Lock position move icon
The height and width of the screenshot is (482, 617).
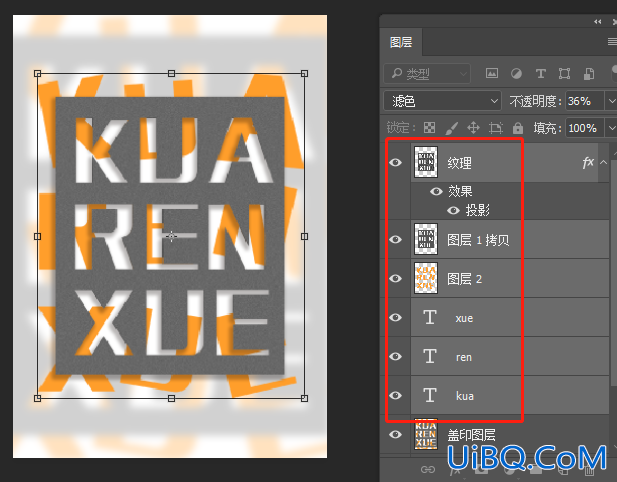tap(473, 128)
